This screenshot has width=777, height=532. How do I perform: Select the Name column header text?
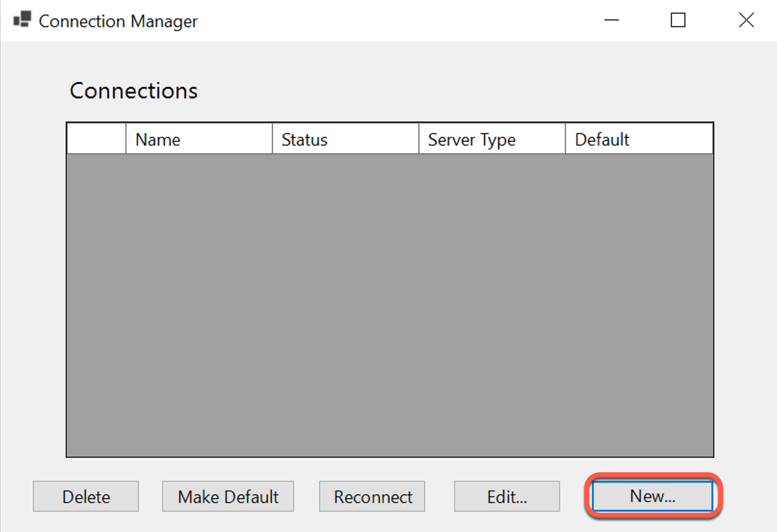tap(158, 139)
